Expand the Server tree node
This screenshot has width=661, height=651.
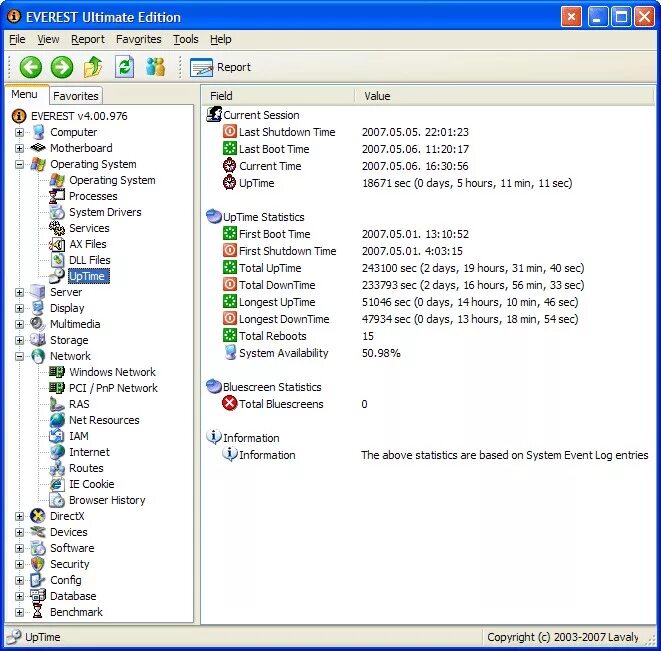point(19,292)
